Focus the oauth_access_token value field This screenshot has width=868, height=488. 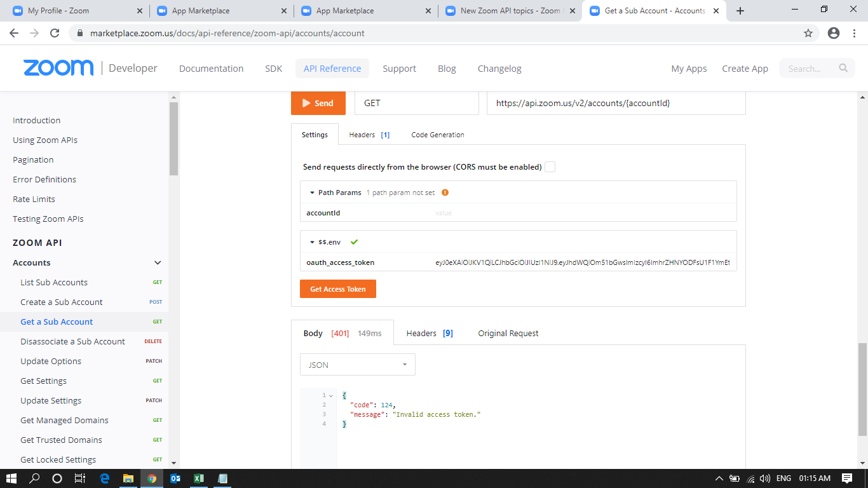[x=583, y=262]
